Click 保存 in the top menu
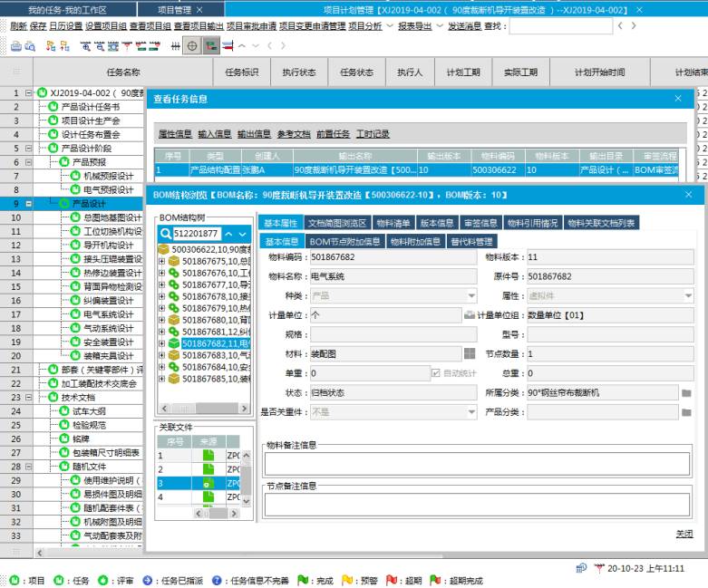Image resolution: width=708 pixels, height=588 pixels. pyautogui.click(x=37, y=26)
